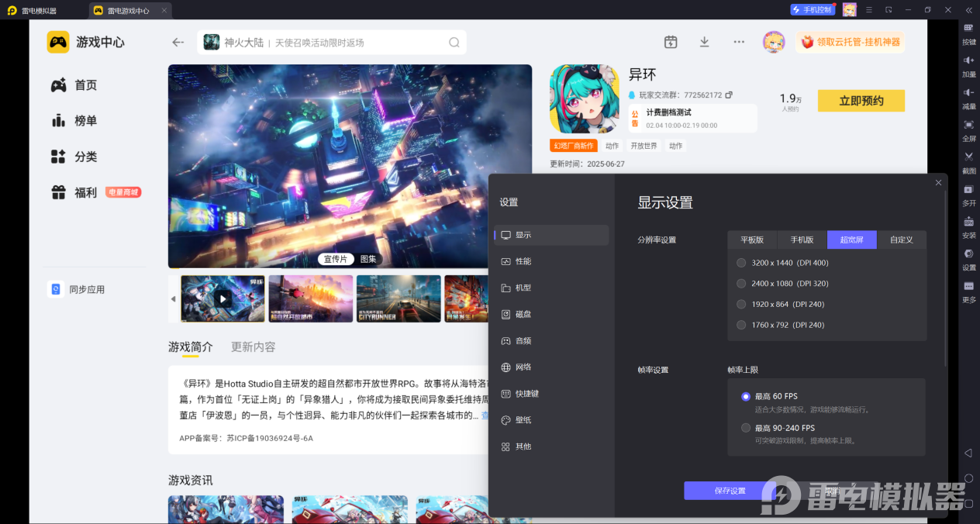Collapse the sidebar with the double-chevron arrow
The height and width of the screenshot is (524, 980).
(x=968, y=10)
